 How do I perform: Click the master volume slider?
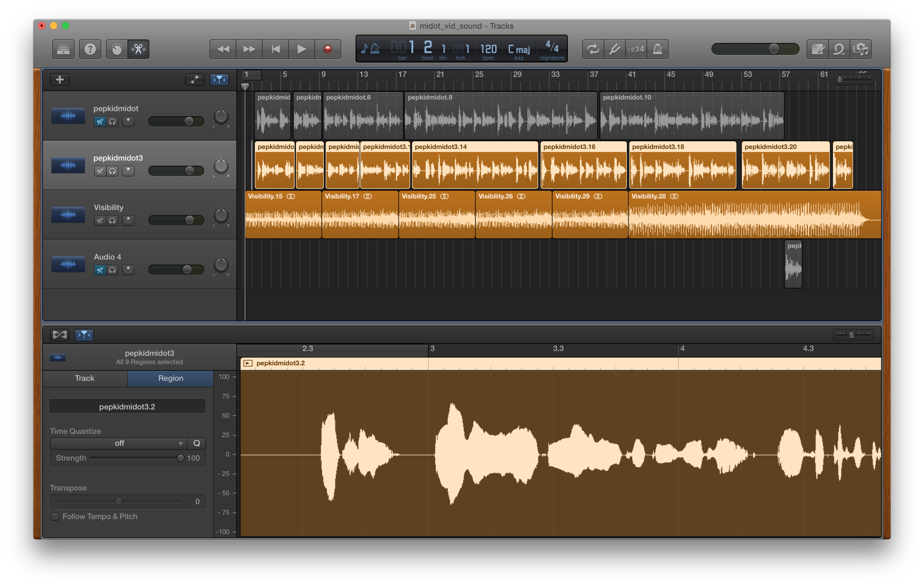point(755,49)
